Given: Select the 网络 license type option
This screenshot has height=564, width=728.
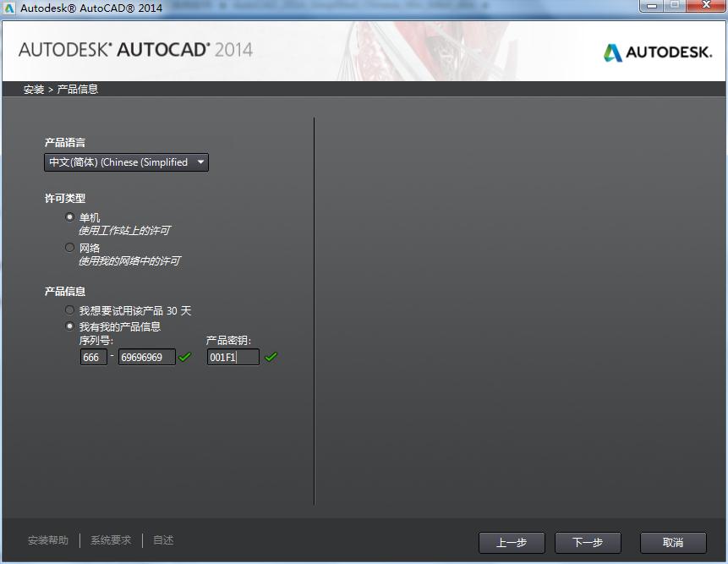Looking at the screenshot, I should pos(69,247).
